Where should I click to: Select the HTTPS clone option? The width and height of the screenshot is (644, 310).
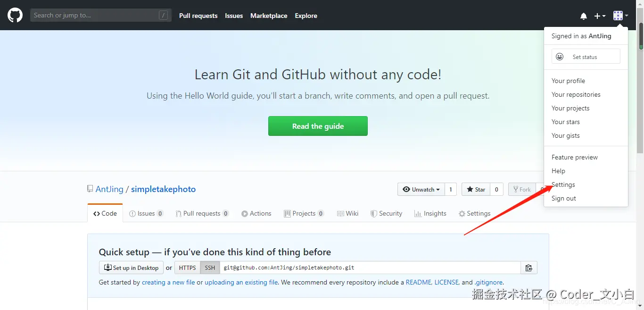tap(187, 268)
